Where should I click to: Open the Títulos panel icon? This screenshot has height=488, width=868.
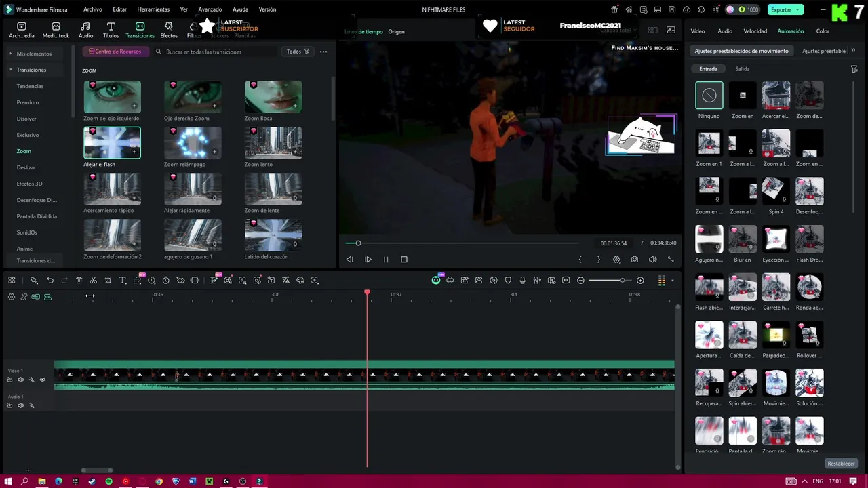111,30
